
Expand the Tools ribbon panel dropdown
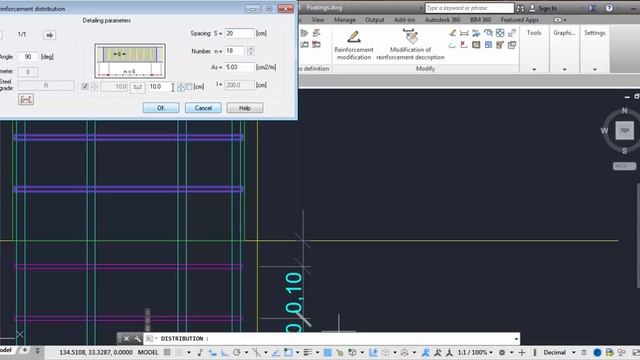point(534,69)
